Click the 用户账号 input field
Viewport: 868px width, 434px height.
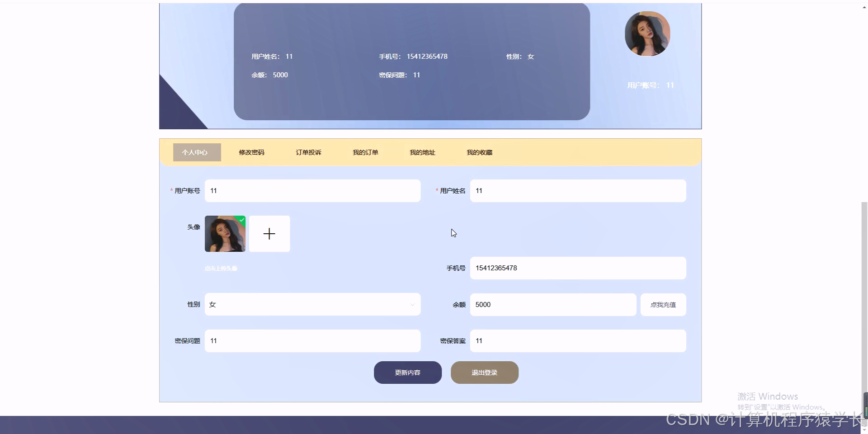[312, 190]
